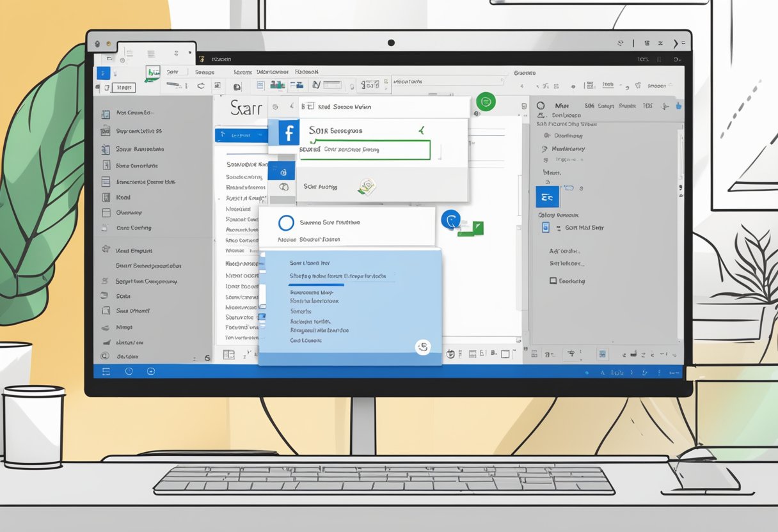This screenshot has width=778, height=532.
Task: Click inside the search input field at the top
Action: click(x=448, y=81)
